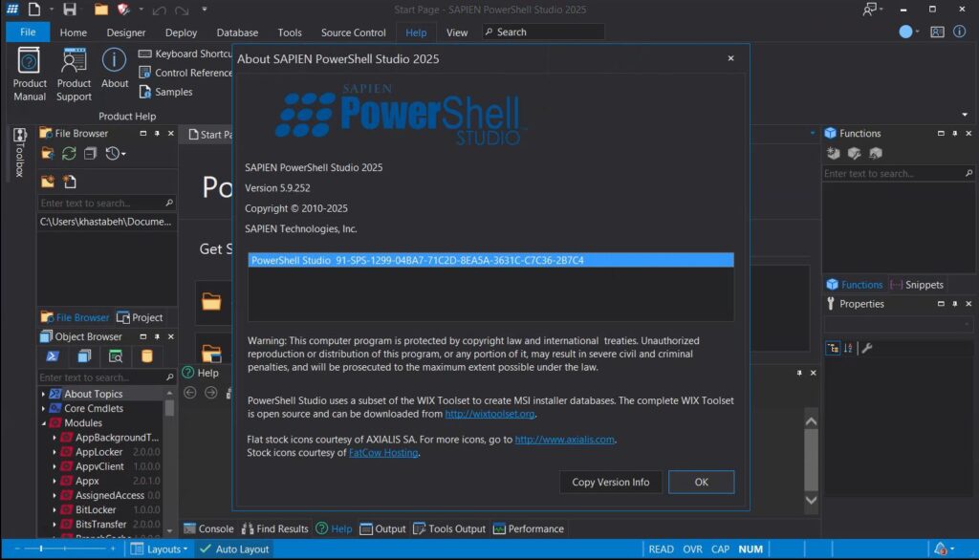
Task: Open the File Browser history dropdown arrow
Action: click(x=123, y=154)
